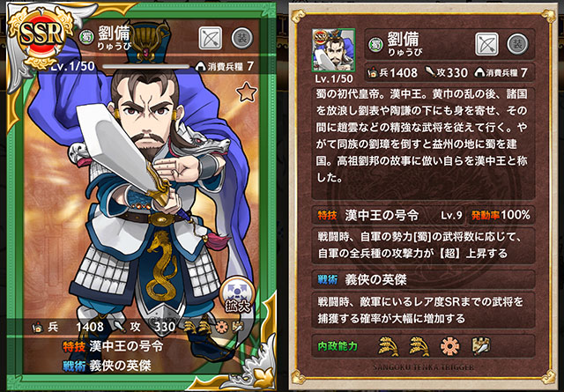Tap the bow troop-type icon on the left card

[211, 38]
